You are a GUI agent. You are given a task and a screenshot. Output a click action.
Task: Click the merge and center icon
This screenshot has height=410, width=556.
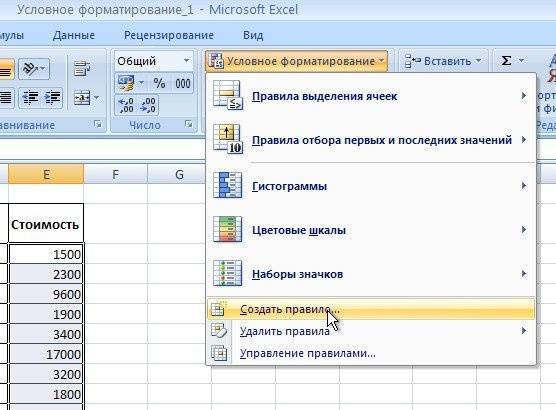[x=82, y=98]
